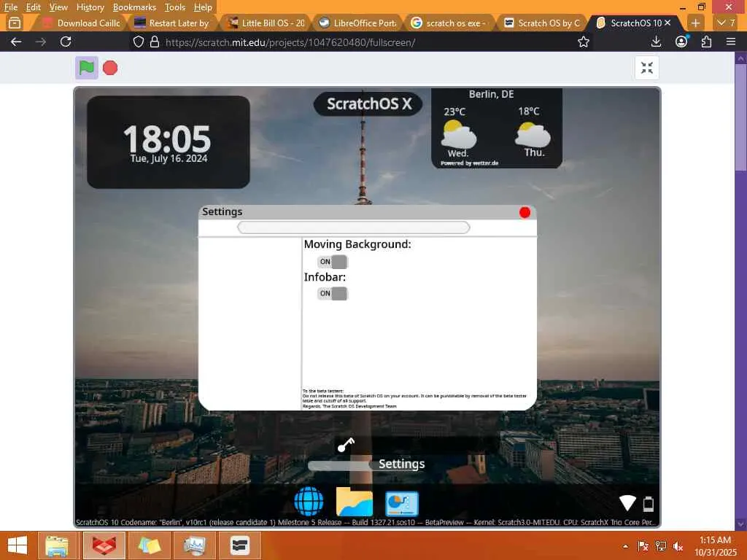Click the ScratchOS Wi-Fi indicator
The image size is (747, 560).
click(627, 502)
